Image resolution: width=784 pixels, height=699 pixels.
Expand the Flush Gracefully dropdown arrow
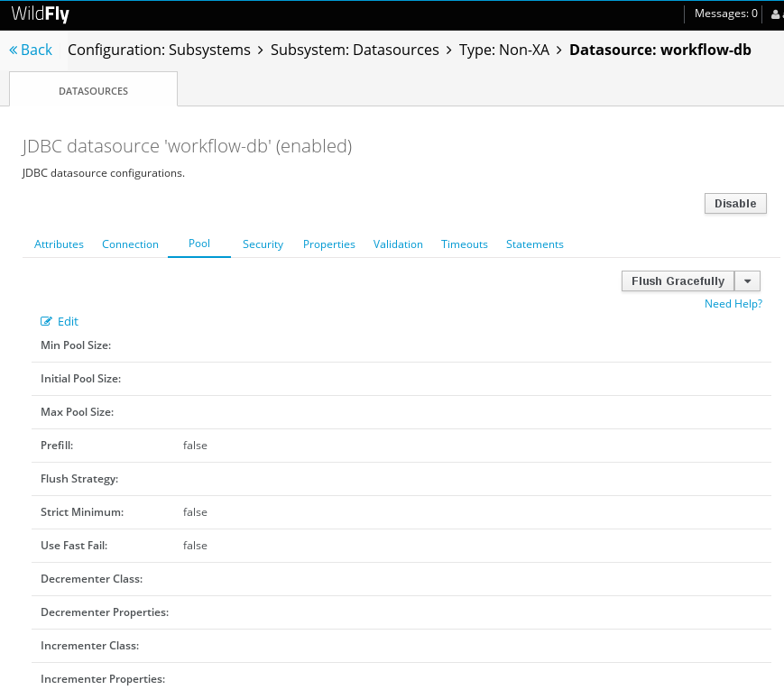(x=747, y=281)
